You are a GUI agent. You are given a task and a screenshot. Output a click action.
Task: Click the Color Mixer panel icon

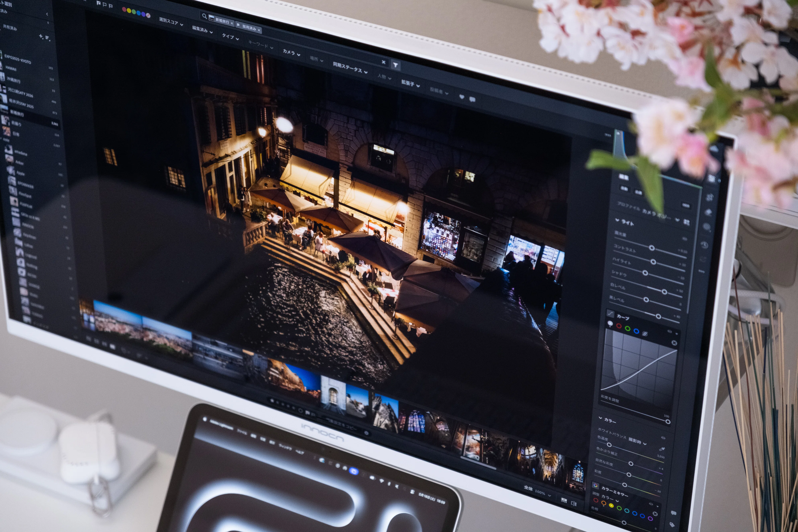click(x=596, y=485)
